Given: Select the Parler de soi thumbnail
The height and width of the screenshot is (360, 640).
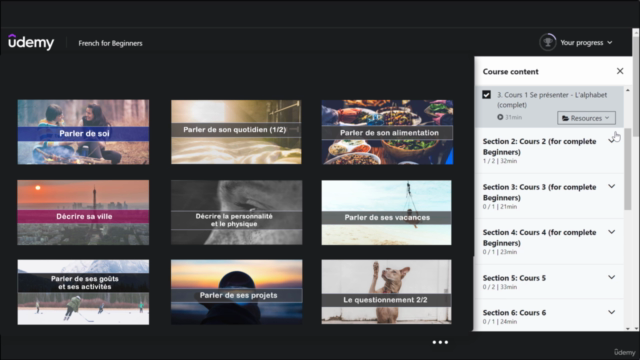Looking at the screenshot, I should coord(83,132).
